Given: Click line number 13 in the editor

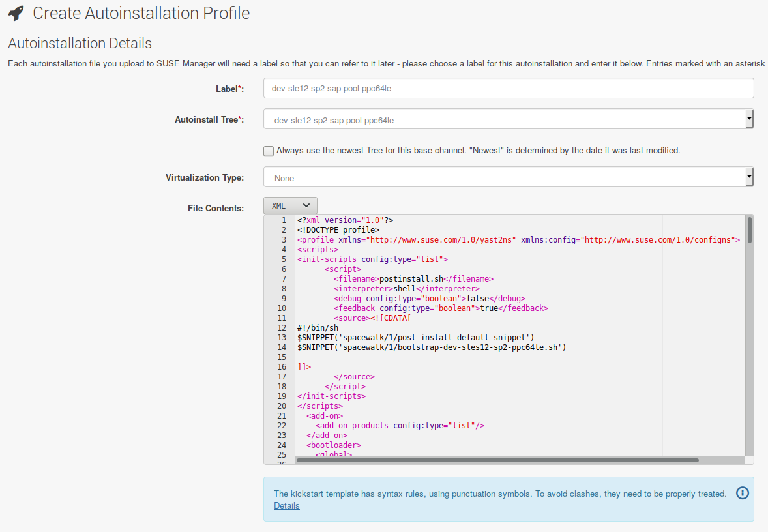Looking at the screenshot, I should coord(281,337).
